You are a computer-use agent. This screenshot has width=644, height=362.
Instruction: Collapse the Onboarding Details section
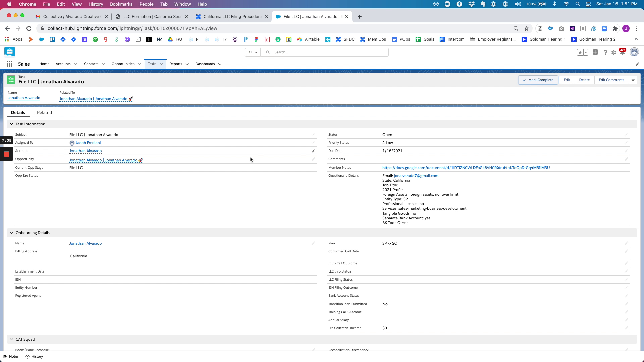[12, 233]
